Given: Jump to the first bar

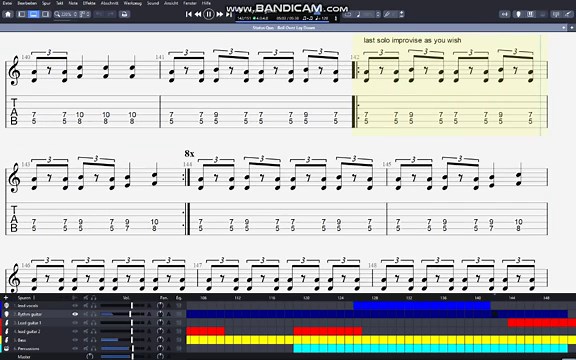Looking at the screenshot, I should pos(189,14).
